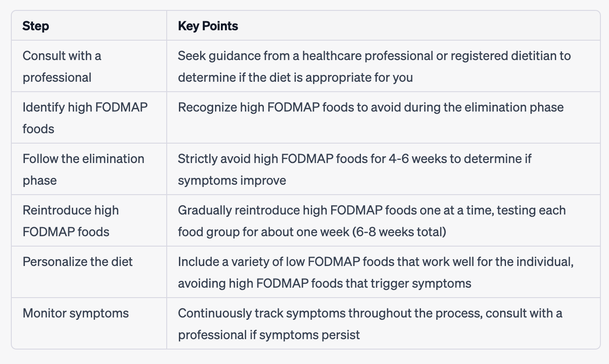The width and height of the screenshot is (609, 364).
Task: Click the "Step" column header
Action: [x=36, y=26]
